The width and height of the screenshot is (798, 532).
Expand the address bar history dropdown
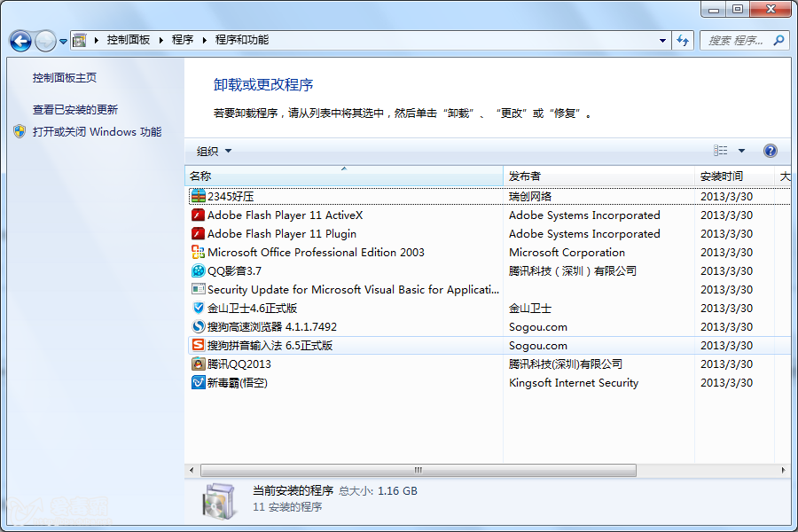tap(662, 41)
